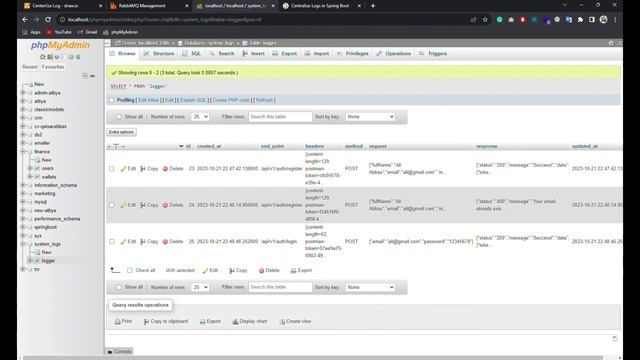Click the Print icon in query results operations
The height and width of the screenshot is (360, 640).
pos(118,322)
